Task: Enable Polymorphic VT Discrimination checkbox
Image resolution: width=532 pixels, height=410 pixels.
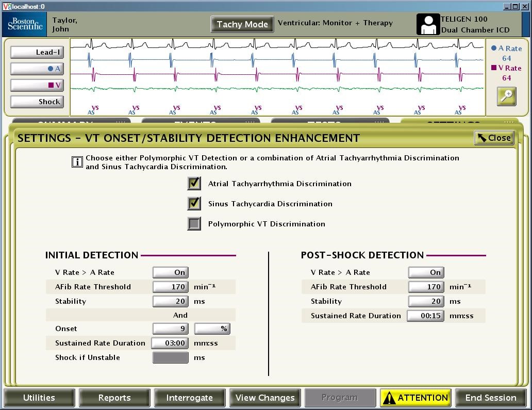Action: [x=194, y=224]
